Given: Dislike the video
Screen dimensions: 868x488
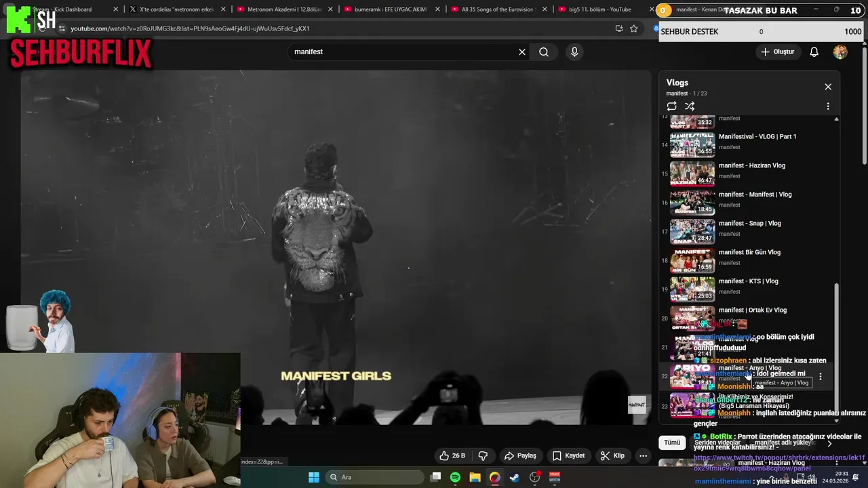Looking at the screenshot, I should pyautogui.click(x=484, y=455).
